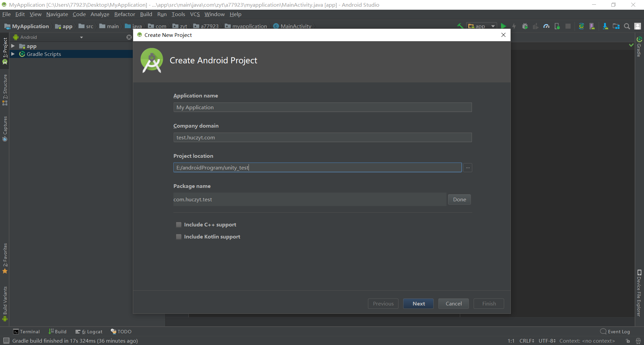Click the Make Project hammer icon

click(460, 26)
